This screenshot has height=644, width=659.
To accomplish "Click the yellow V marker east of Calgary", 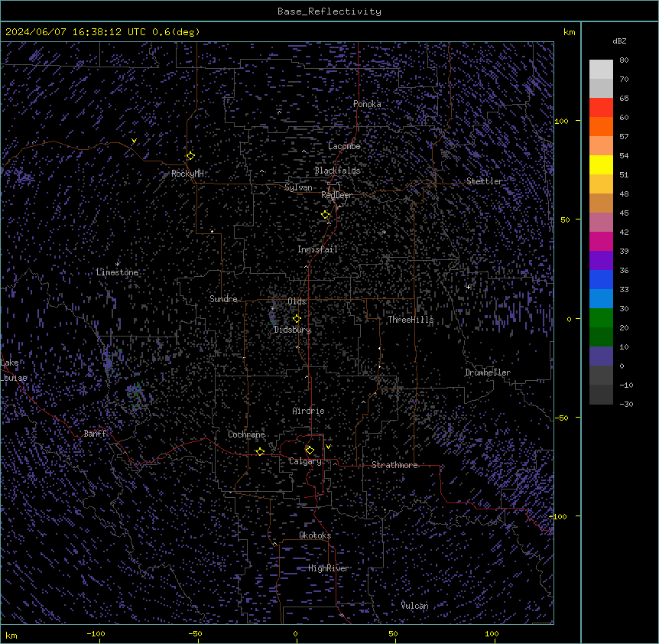I will click(x=328, y=447).
